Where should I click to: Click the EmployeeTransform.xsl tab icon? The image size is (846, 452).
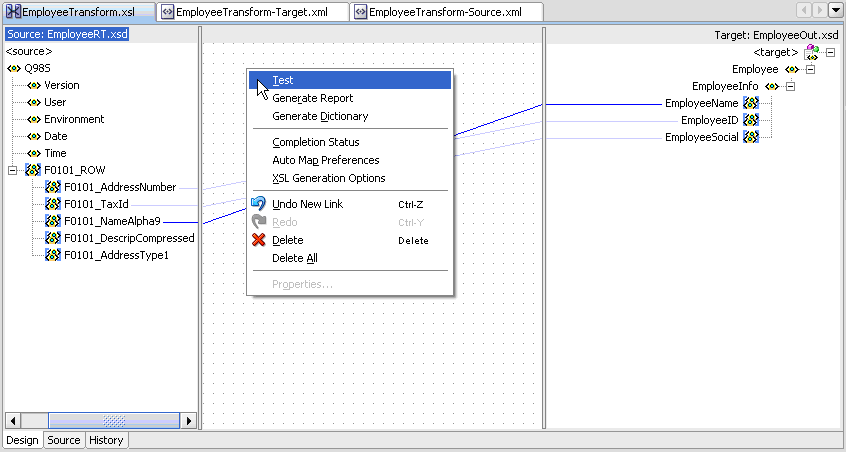tap(13, 11)
